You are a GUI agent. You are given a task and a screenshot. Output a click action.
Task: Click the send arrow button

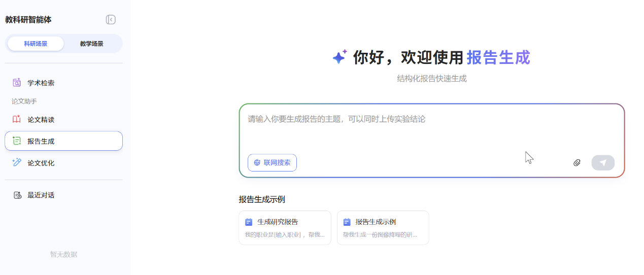(x=603, y=163)
